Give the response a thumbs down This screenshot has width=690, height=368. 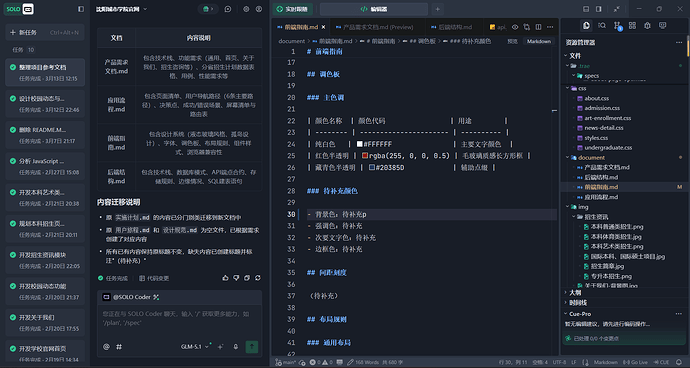point(236,278)
